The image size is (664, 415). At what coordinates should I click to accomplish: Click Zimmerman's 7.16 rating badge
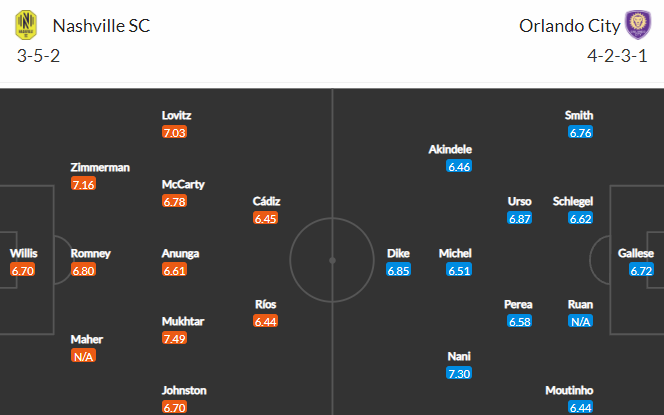[83, 184]
